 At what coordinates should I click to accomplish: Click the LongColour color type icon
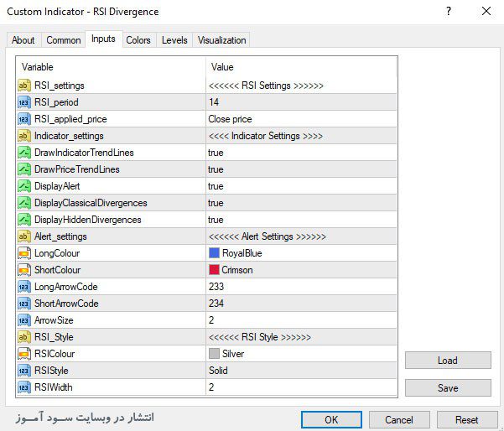tap(24, 253)
